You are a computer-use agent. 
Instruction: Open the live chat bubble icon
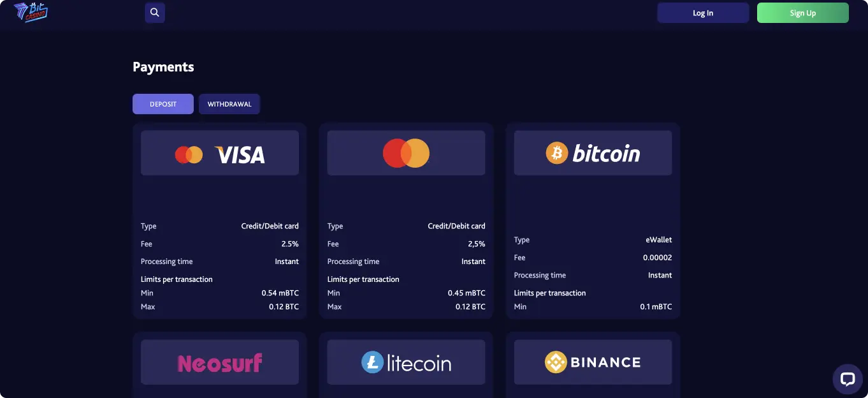tap(847, 379)
